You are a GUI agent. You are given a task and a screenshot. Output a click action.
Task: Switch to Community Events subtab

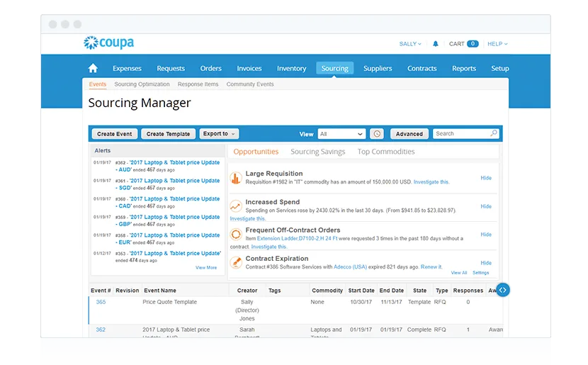(250, 84)
